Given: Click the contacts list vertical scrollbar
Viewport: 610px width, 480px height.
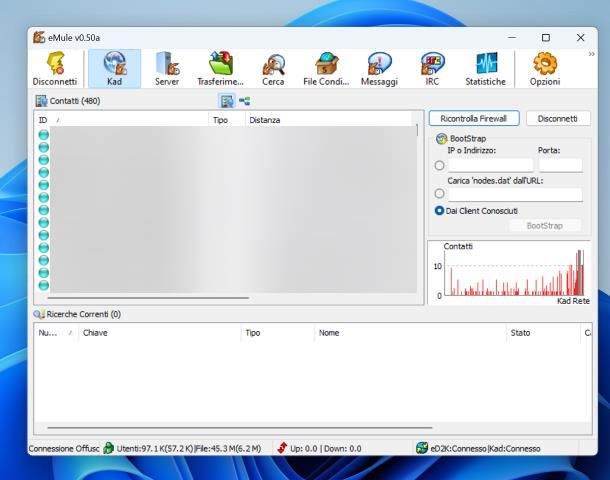Looking at the screenshot, I should [418, 130].
